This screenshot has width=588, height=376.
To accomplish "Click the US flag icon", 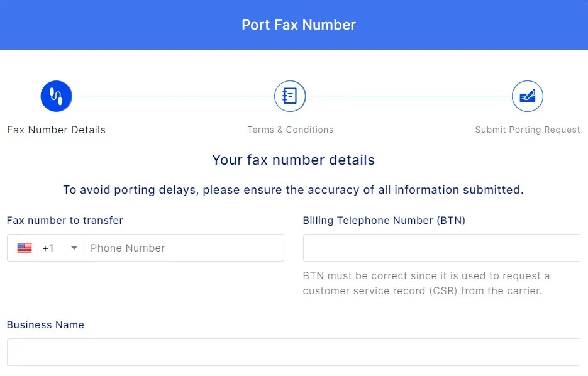I will click(x=24, y=247).
